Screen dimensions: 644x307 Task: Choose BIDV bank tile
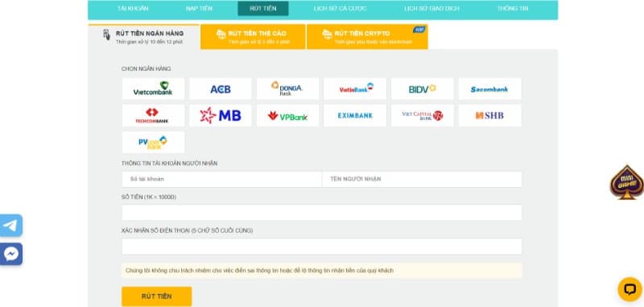tap(422, 89)
